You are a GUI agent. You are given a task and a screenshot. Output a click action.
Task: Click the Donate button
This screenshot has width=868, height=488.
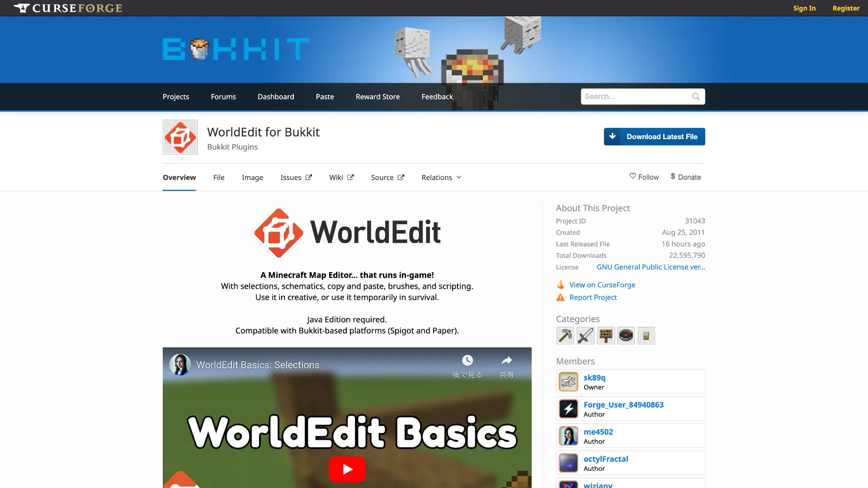685,177
